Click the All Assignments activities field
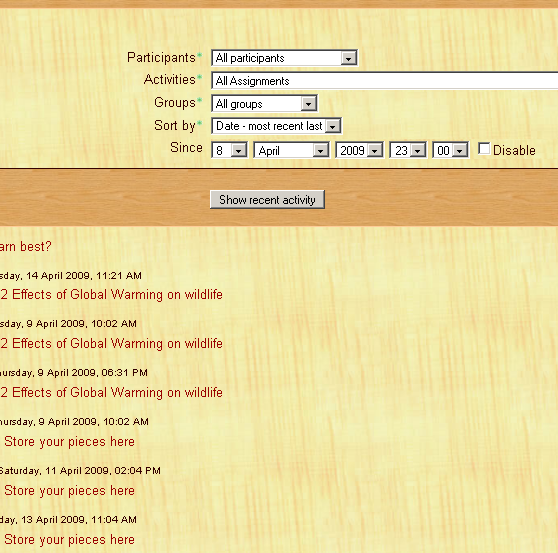This screenshot has height=553, width=558. pos(384,81)
